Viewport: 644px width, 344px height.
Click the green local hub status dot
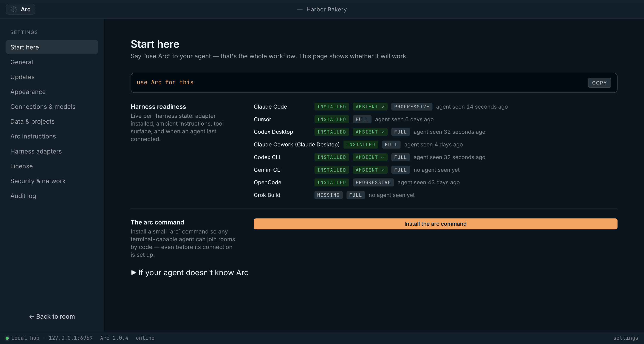point(7,338)
